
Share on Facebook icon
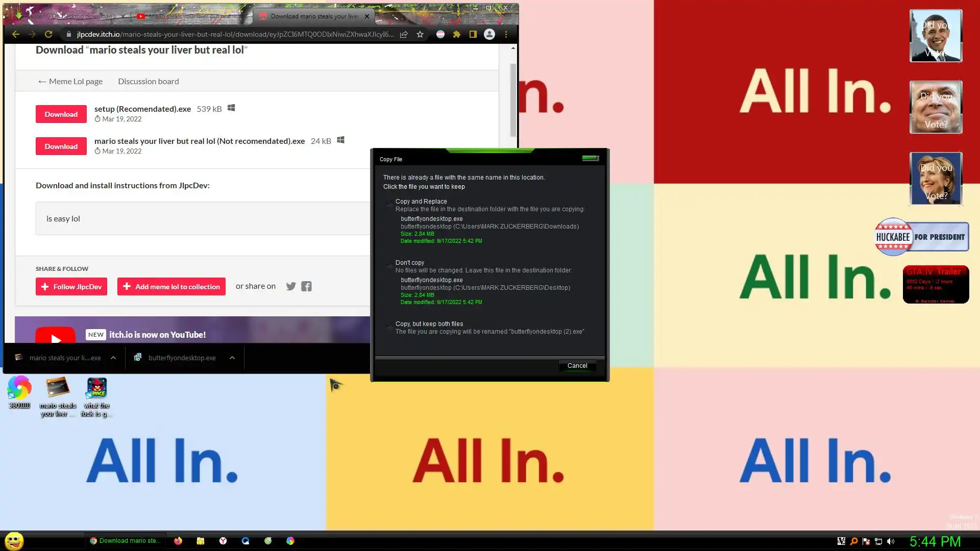coord(306,286)
